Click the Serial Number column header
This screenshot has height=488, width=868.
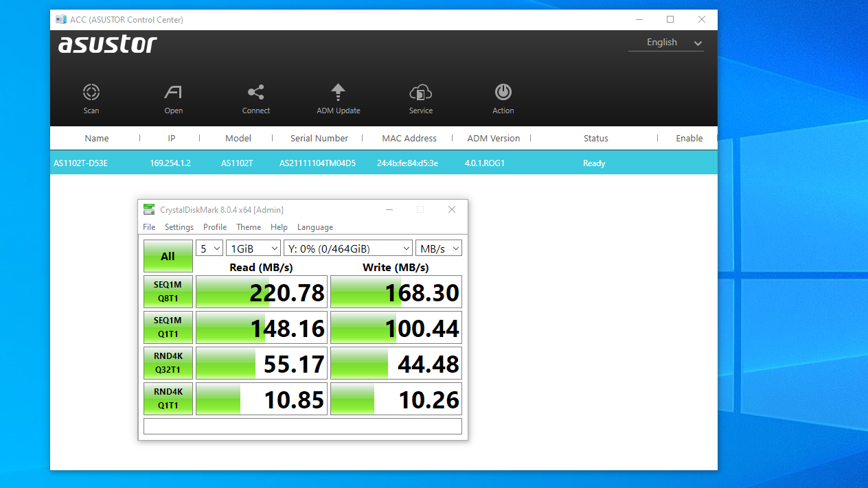(x=319, y=138)
